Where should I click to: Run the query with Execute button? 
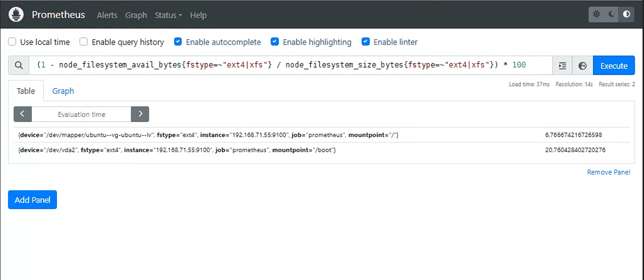tap(614, 66)
